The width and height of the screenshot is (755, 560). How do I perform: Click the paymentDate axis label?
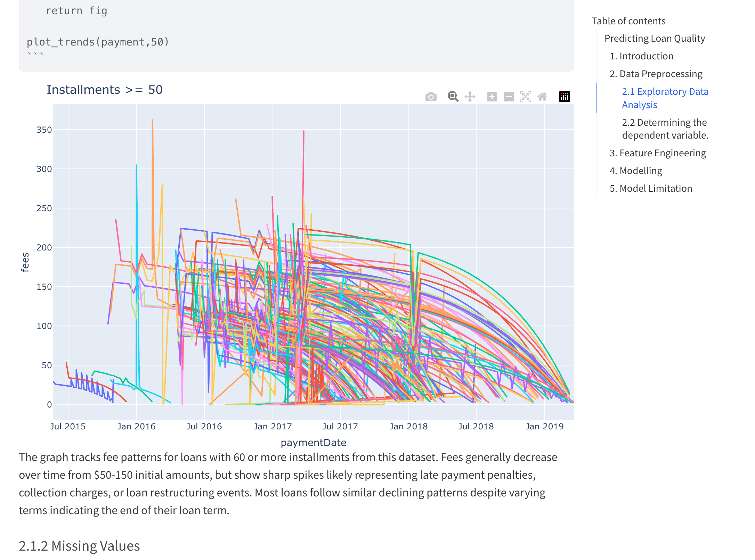tap(313, 443)
